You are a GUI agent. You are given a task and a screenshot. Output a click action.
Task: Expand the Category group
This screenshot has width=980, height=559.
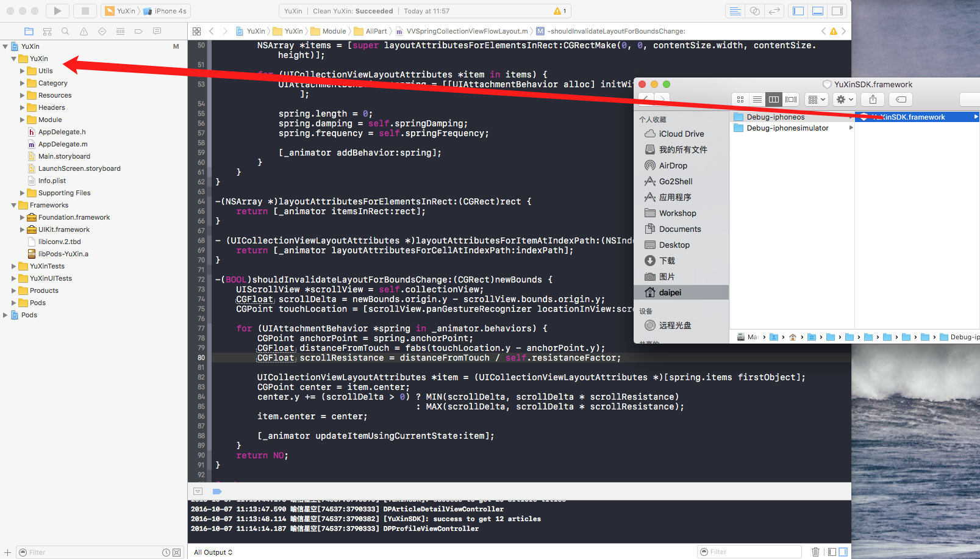click(x=23, y=83)
